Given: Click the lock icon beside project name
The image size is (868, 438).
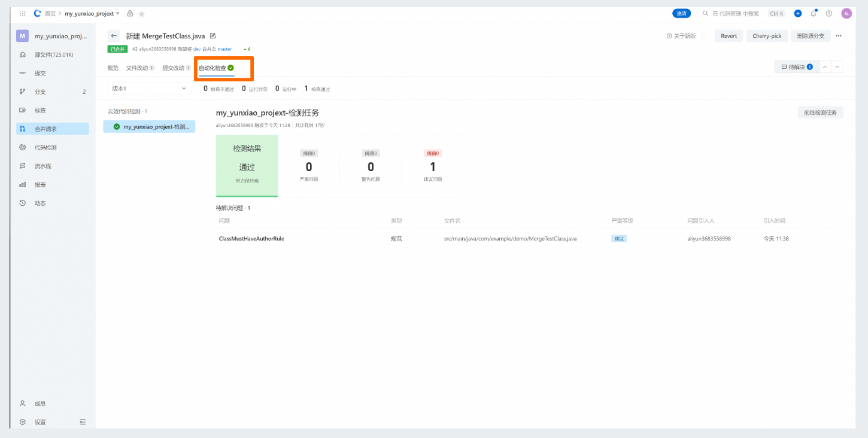Looking at the screenshot, I should click(x=130, y=13).
